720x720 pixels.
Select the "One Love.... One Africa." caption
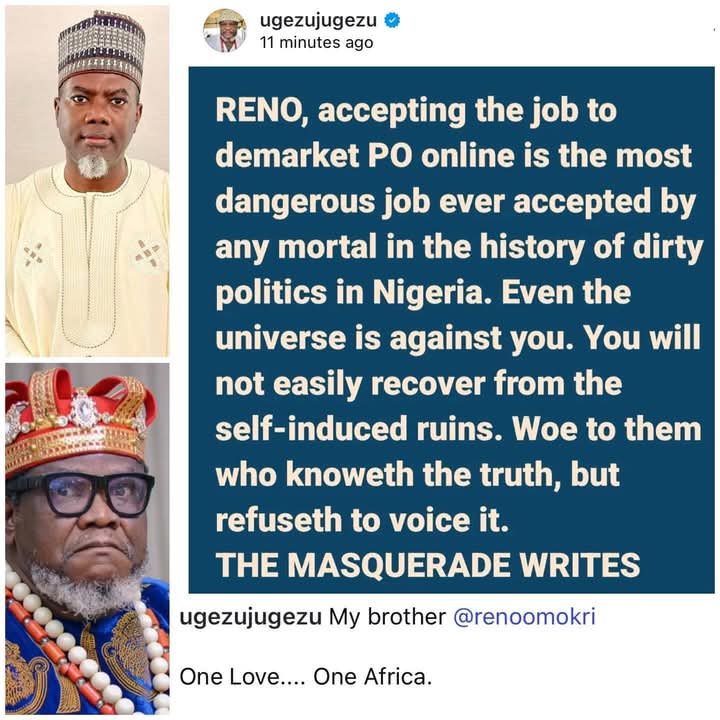306,677
